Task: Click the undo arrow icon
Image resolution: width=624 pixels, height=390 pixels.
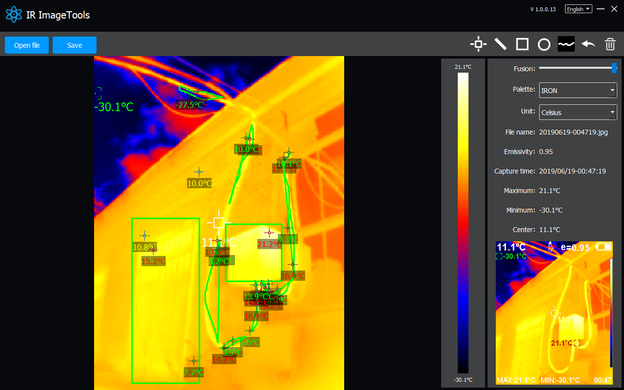Action: [588, 44]
